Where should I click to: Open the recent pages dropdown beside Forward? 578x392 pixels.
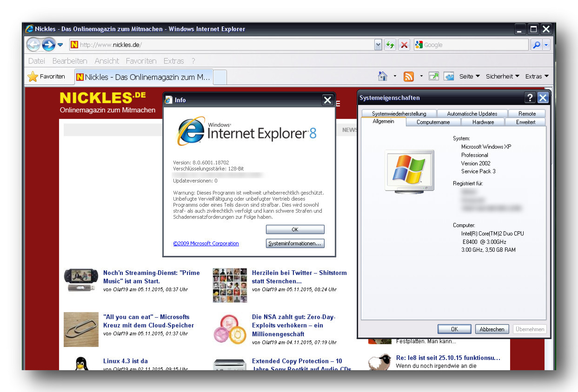click(60, 45)
